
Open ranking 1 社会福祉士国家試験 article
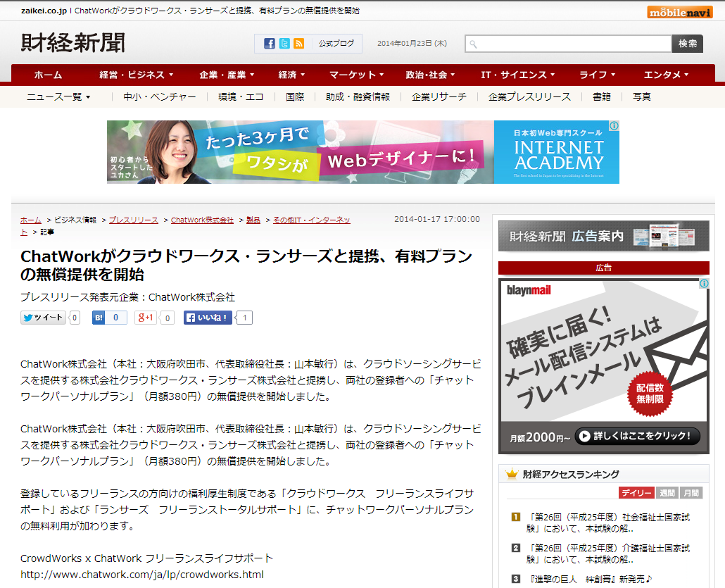coord(608,523)
